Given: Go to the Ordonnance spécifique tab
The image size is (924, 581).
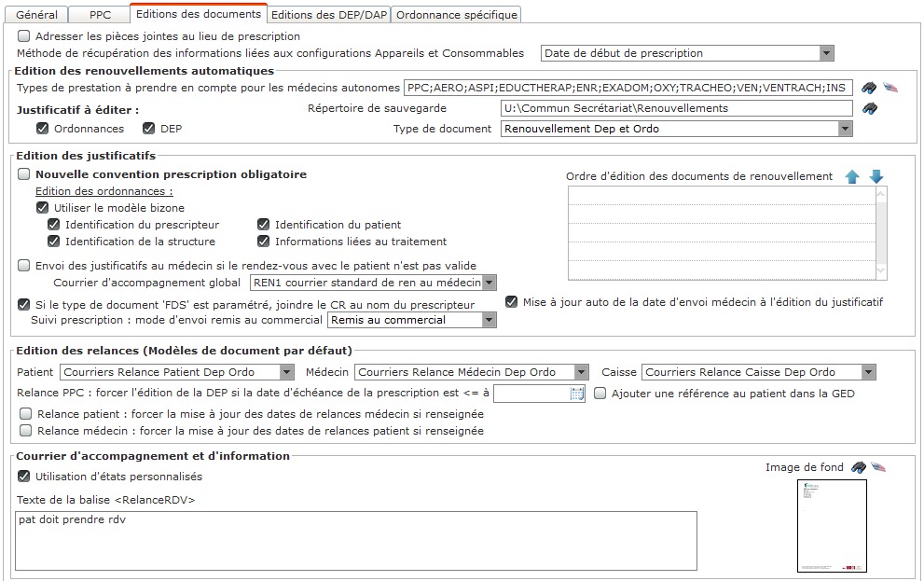Looking at the screenshot, I should click(456, 15).
